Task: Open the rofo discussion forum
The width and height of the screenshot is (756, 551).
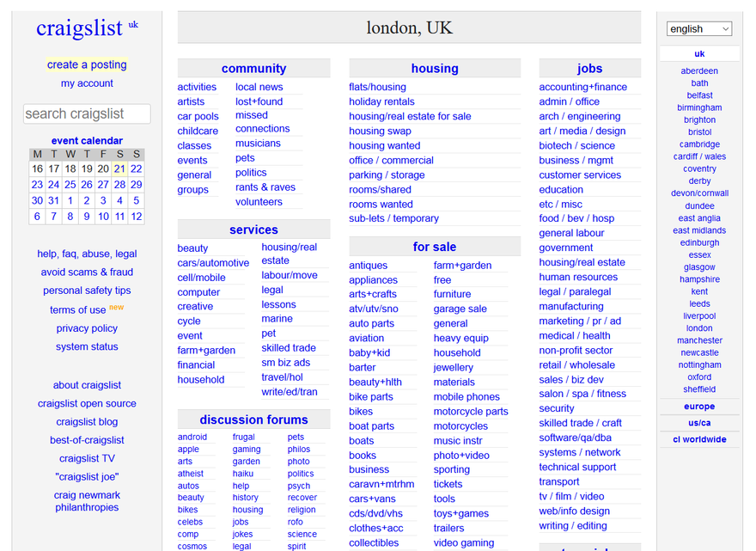Action: click(x=295, y=522)
